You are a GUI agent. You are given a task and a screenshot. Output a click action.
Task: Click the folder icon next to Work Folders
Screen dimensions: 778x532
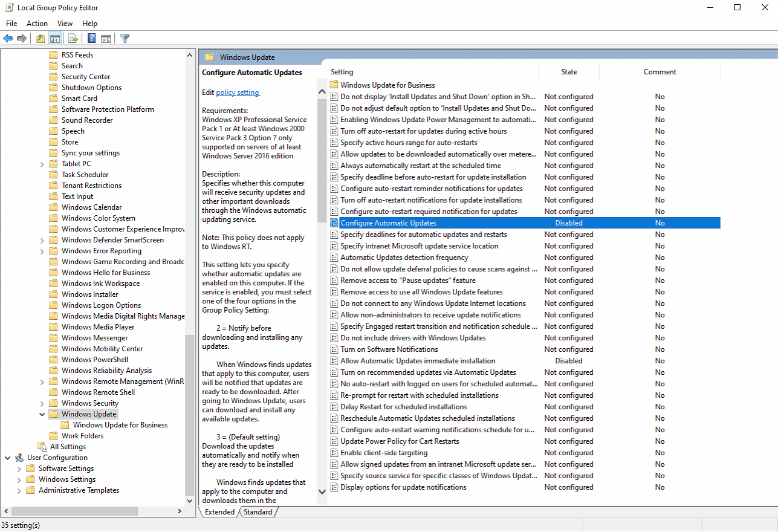(x=53, y=436)
